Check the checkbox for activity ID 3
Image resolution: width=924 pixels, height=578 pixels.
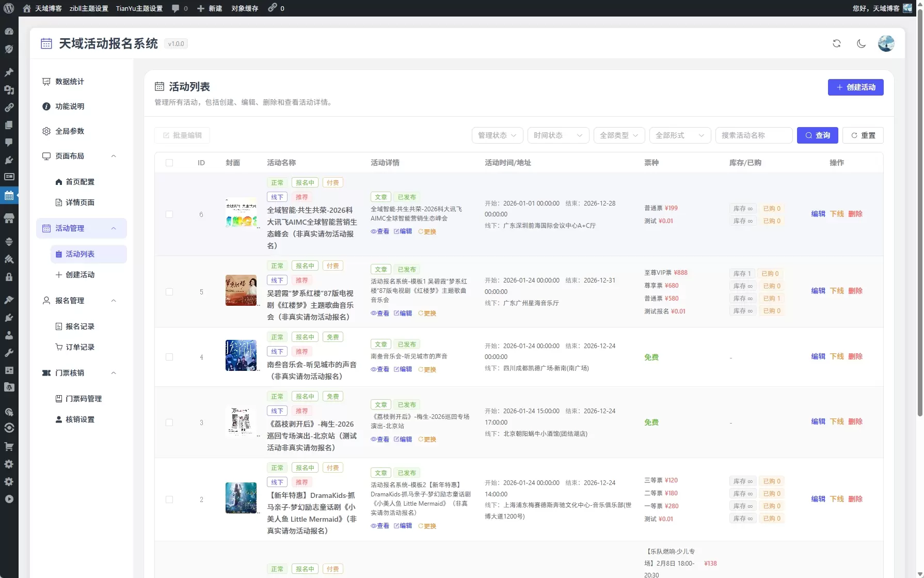169,423
